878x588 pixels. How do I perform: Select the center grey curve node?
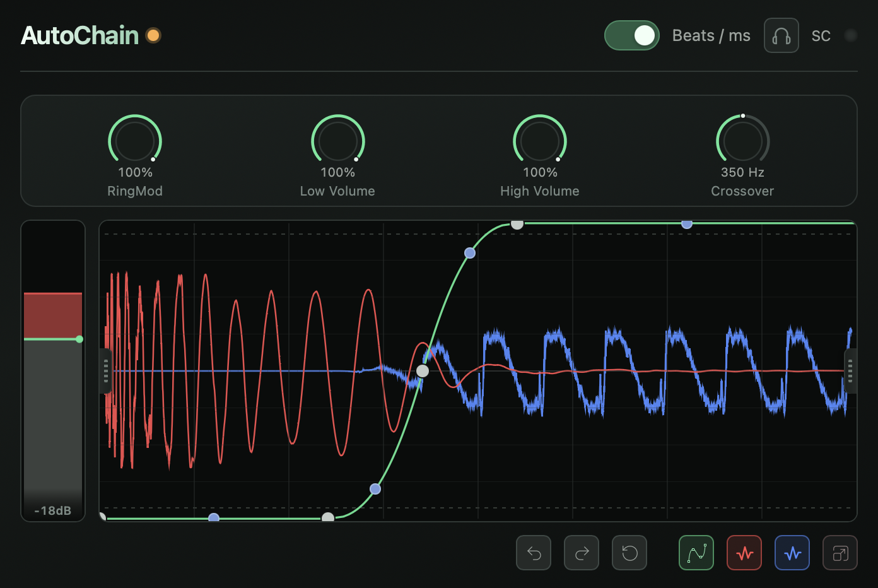pyautogui.click(x=423, y=371)
